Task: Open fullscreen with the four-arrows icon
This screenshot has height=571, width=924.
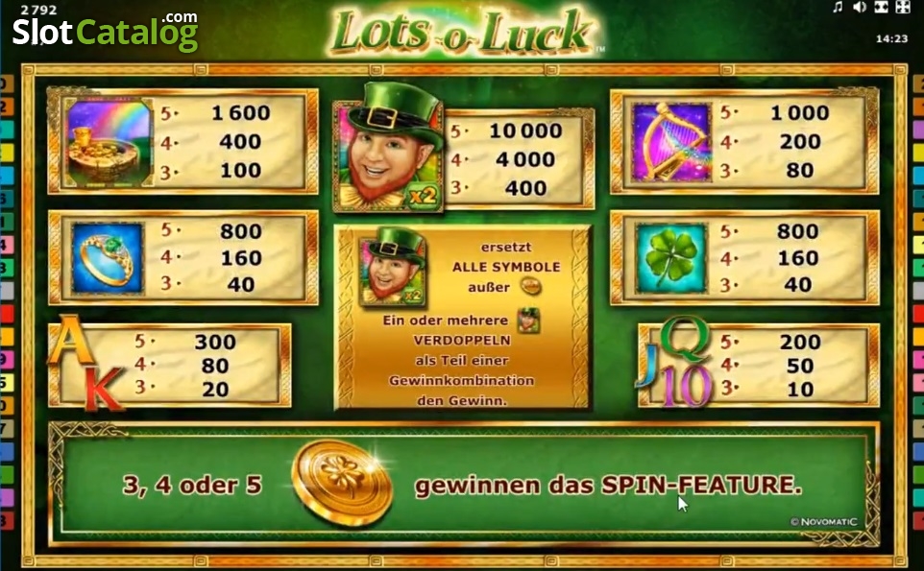Action: coord(903,7)
